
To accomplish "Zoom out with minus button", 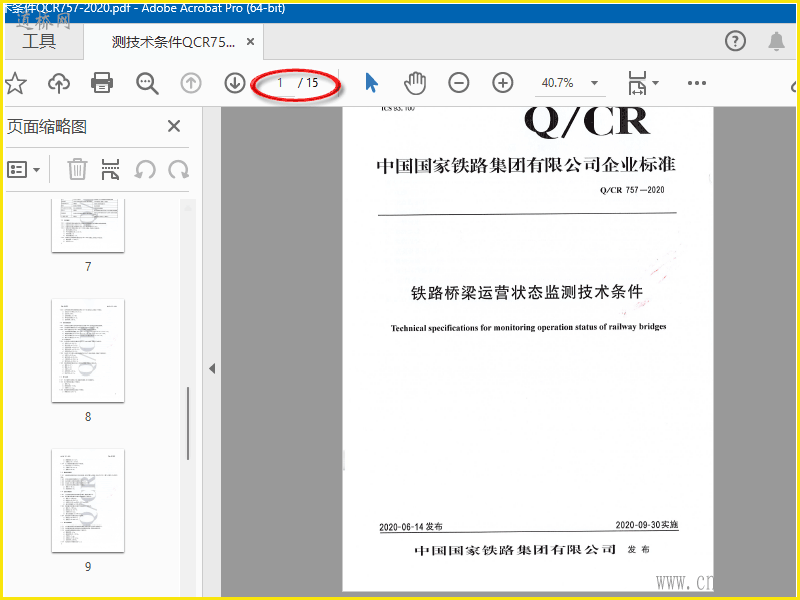I will coord(459,83).
